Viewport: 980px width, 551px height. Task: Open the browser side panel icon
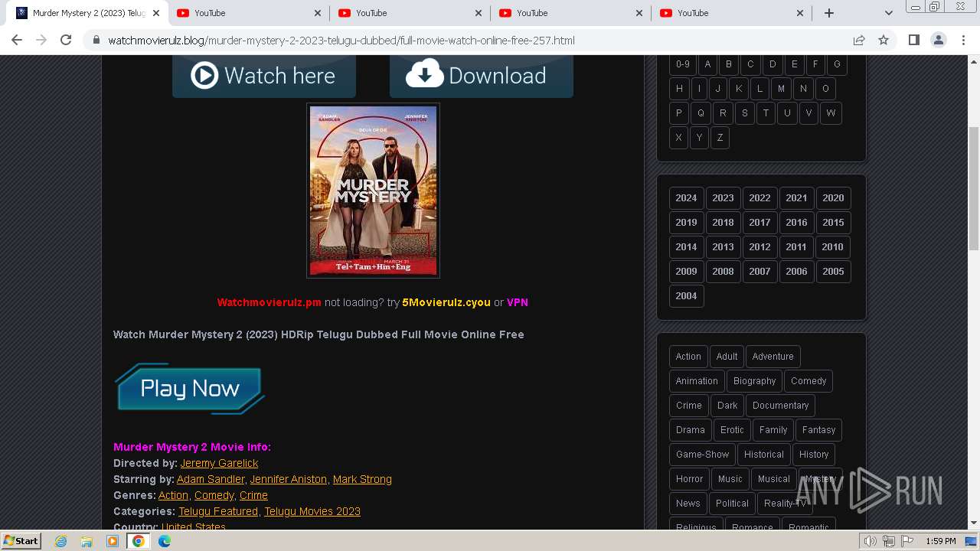[x=913, y=40]
